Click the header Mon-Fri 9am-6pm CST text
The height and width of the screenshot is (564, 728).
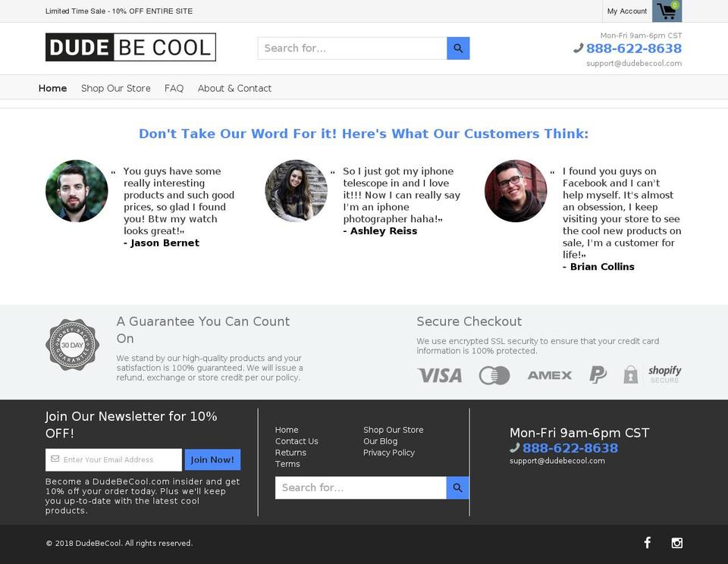(x=642, y=36)
